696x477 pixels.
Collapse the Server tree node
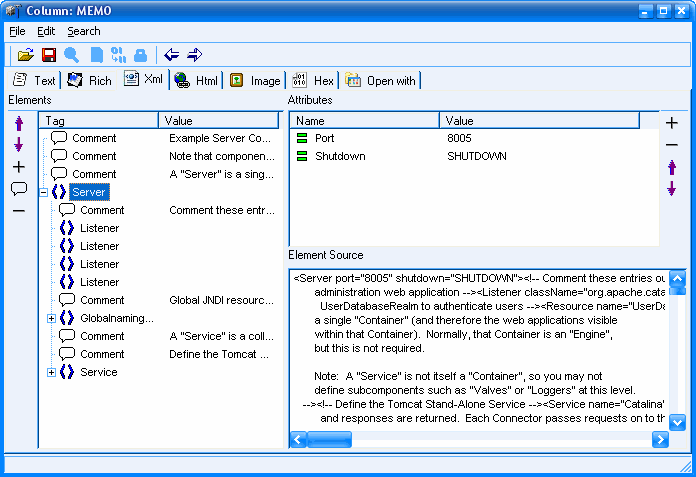pos(44,192)
